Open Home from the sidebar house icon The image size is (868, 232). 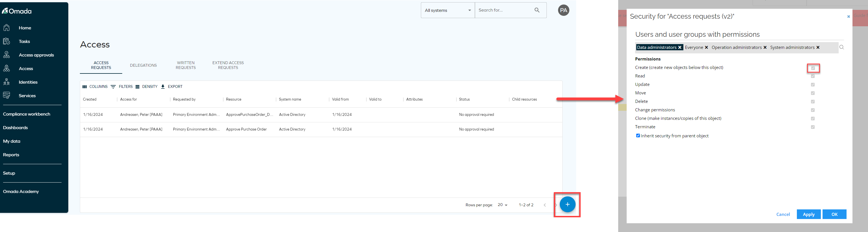[x=6, y=28]
